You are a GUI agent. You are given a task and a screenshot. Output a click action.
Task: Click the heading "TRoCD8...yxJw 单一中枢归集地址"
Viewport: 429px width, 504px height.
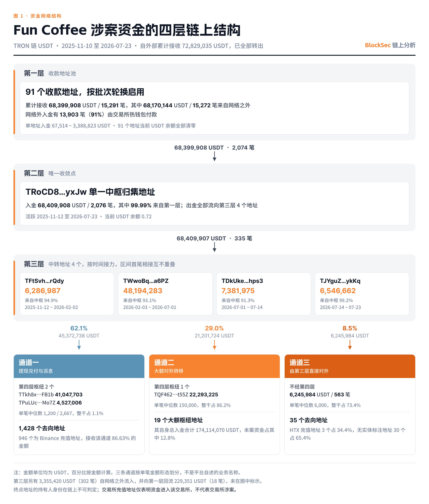point(90,192)
